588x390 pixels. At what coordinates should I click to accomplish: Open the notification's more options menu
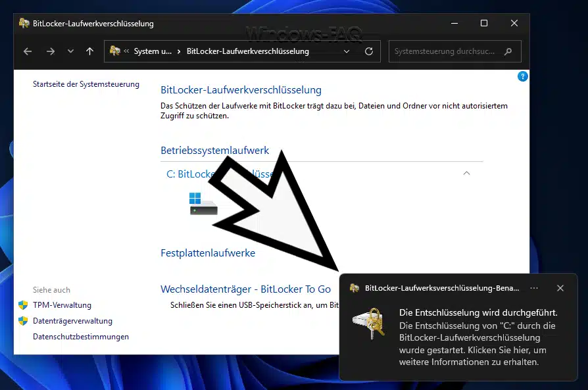533,288
